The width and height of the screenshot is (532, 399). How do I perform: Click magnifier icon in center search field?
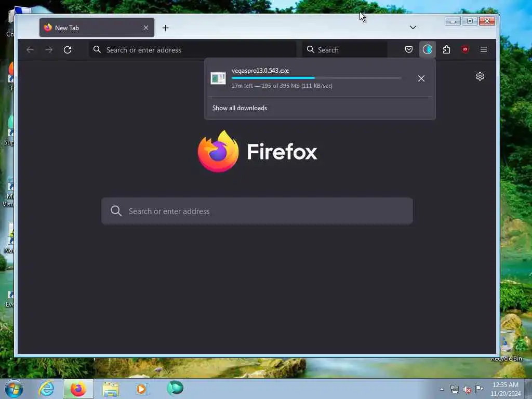(116, 211)
